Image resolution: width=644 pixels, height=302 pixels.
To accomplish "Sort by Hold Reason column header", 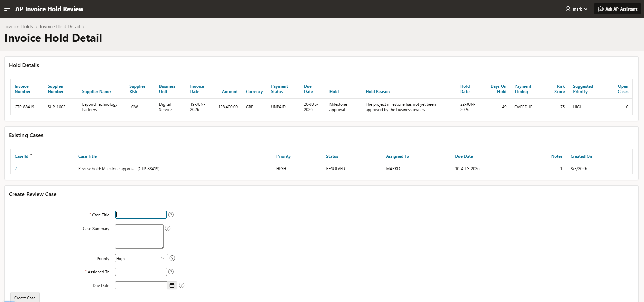I will (x=378, y=92).
